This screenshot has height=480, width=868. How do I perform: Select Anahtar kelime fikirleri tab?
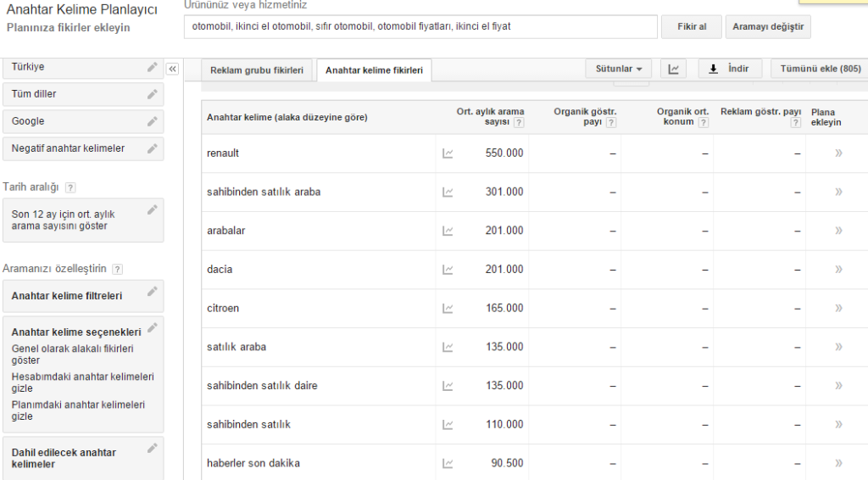tap(374, 70)
